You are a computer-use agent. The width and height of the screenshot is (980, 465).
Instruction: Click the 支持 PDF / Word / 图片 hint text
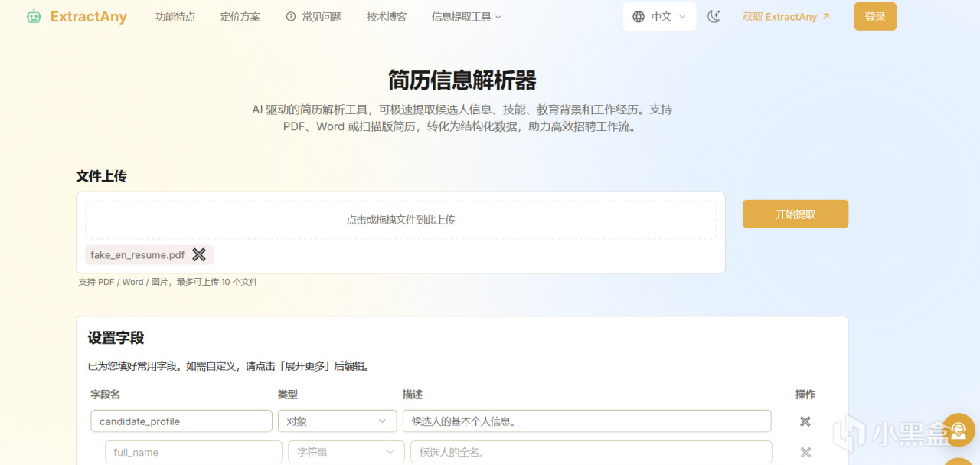pyautogui.click(x=168, y=282)
